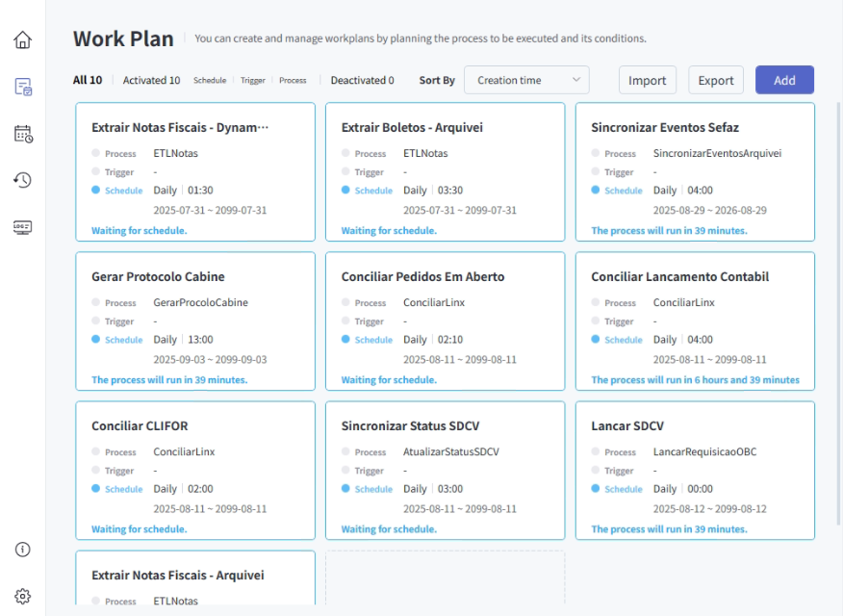Click the empty dashed placeholder card
843x616 pixels.
coord(445,577)
